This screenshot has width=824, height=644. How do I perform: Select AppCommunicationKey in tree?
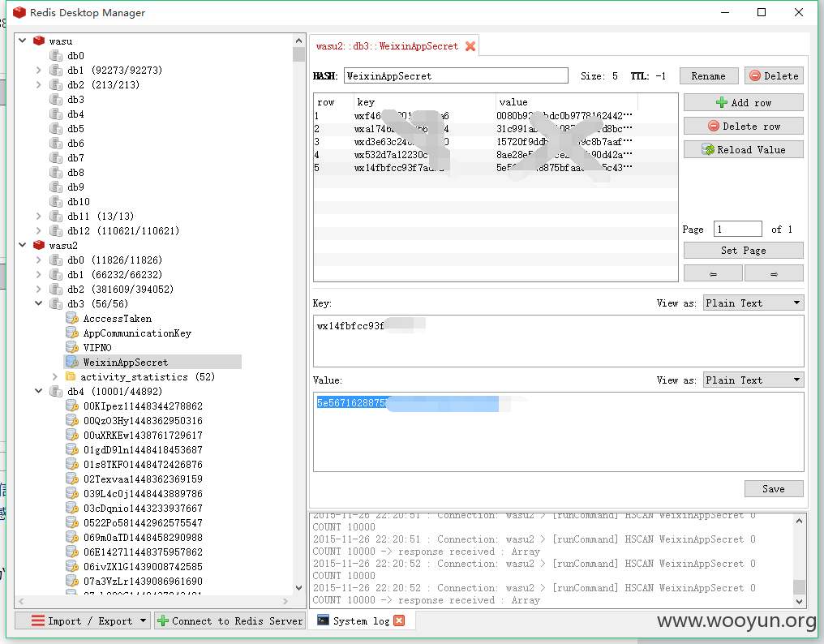pyautogui.click(x=137, y=333)
